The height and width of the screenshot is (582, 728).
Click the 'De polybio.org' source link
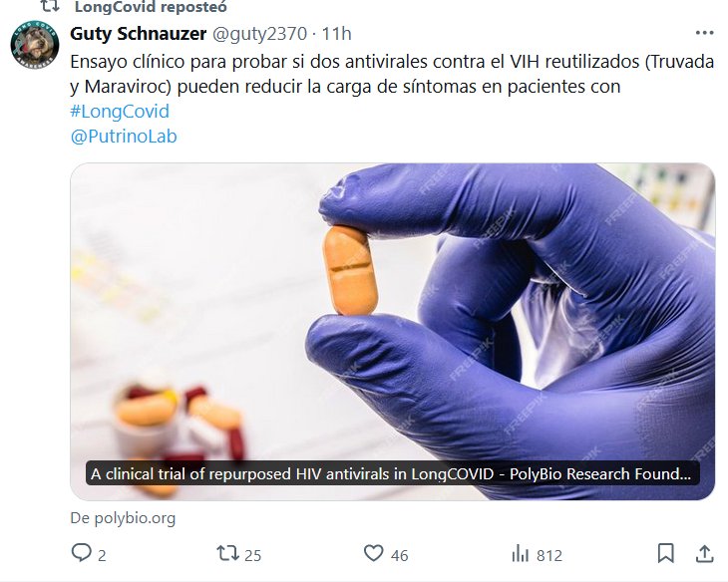click(123, 518)
